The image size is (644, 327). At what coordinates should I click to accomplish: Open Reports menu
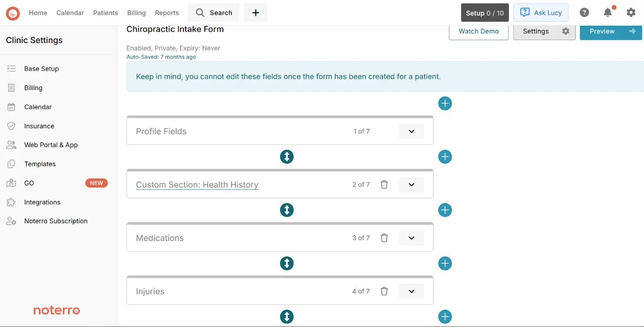click(167, 13)
